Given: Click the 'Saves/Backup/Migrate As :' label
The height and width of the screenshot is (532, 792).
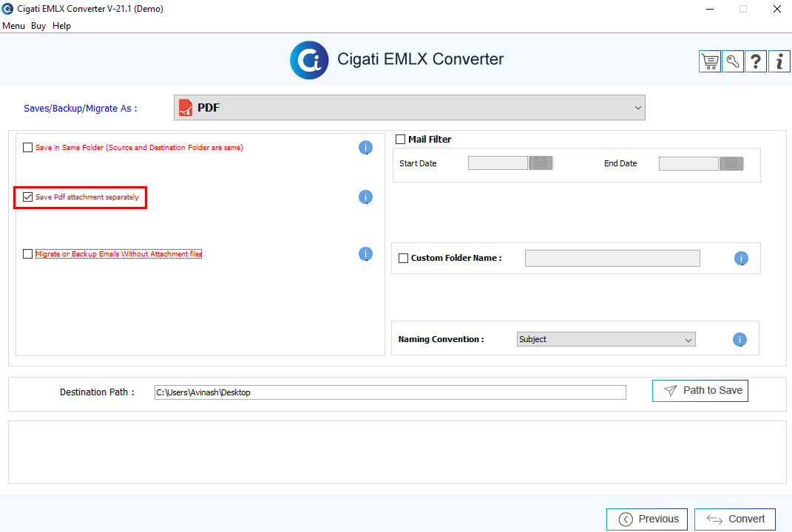Looking at the screenshot, I should click(x=81, y=109).
